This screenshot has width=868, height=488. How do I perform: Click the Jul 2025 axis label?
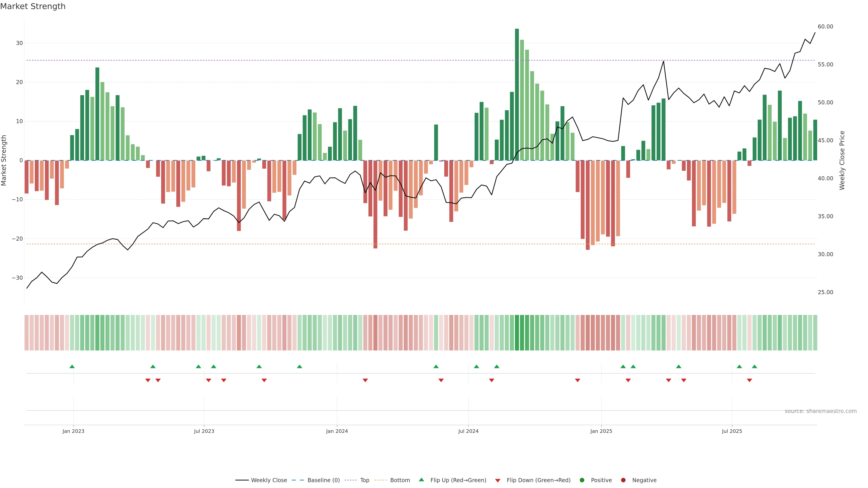(731, 431)
